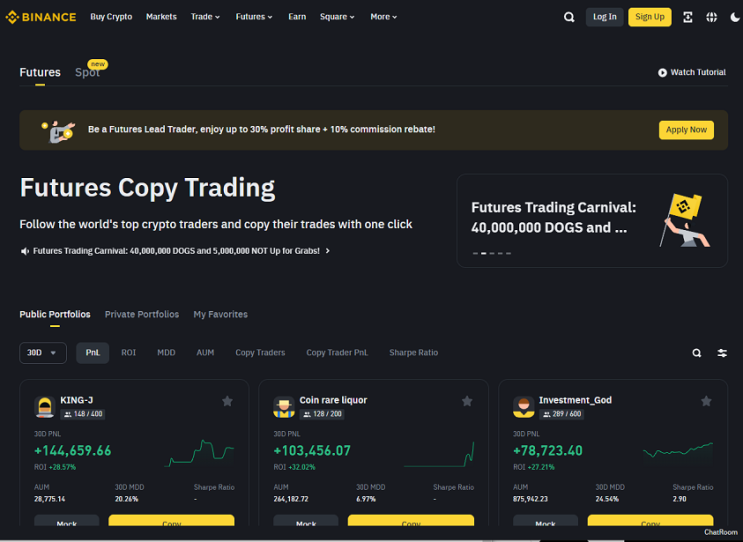Viewport: 743px width, 542px height.
Task: Open the ChatRoom widget
Action: [720, 533]
